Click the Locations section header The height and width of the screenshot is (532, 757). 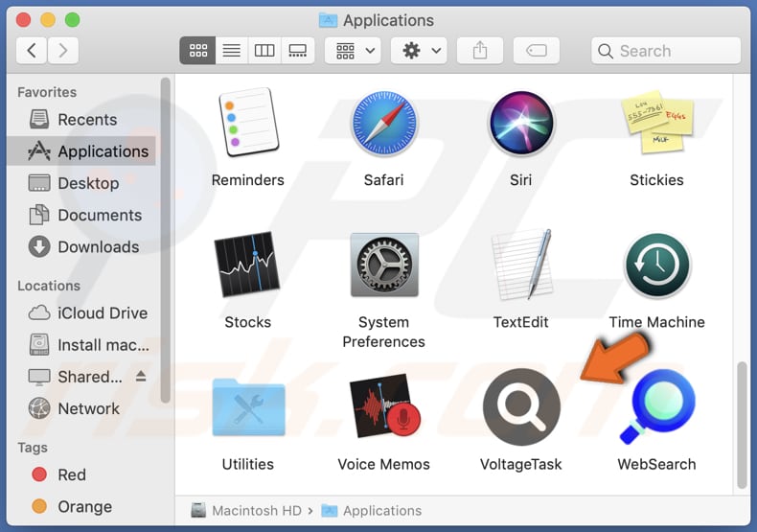49,286
